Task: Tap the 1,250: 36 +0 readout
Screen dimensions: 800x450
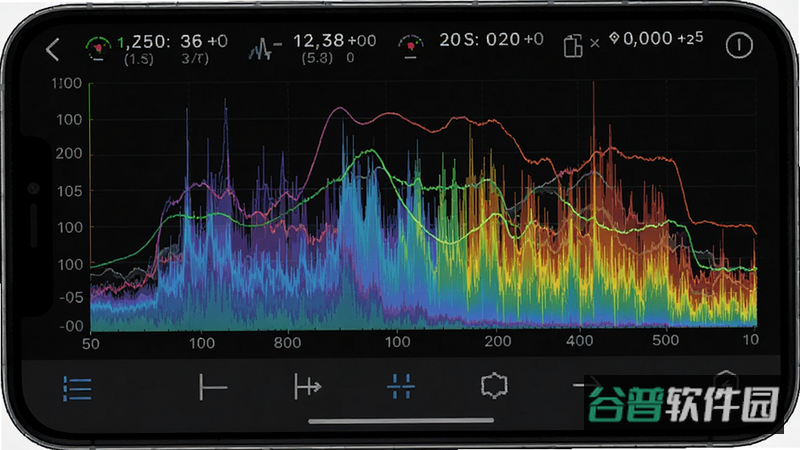Action: (x=172, y=41)
